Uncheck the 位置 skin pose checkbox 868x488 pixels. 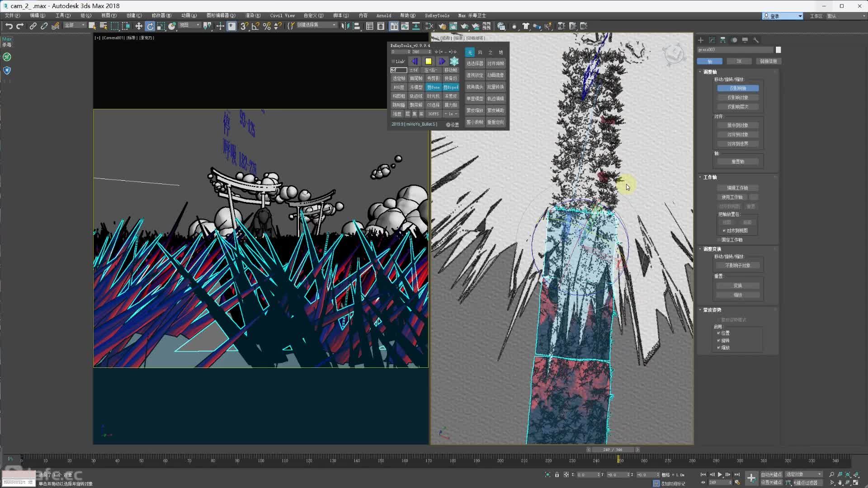click(719, 333)
